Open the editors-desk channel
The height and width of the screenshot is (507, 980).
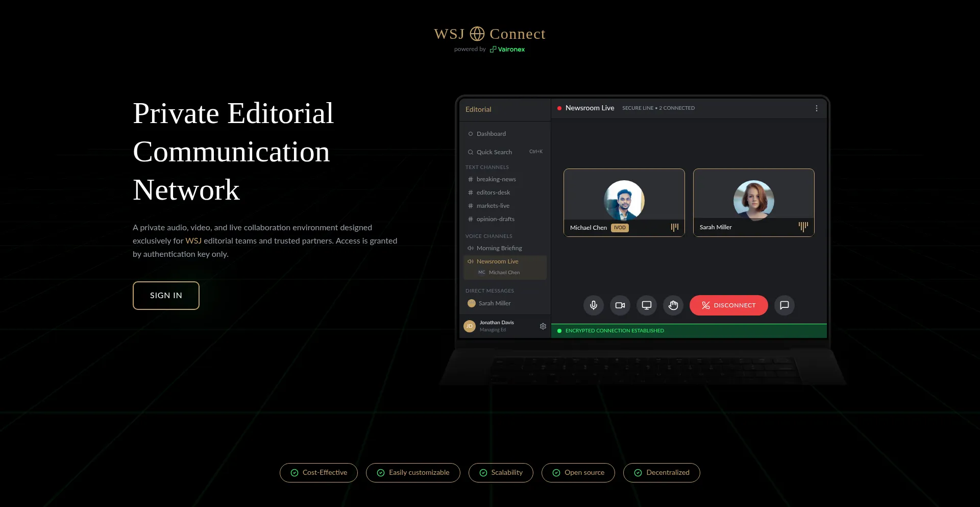[493, 192]
